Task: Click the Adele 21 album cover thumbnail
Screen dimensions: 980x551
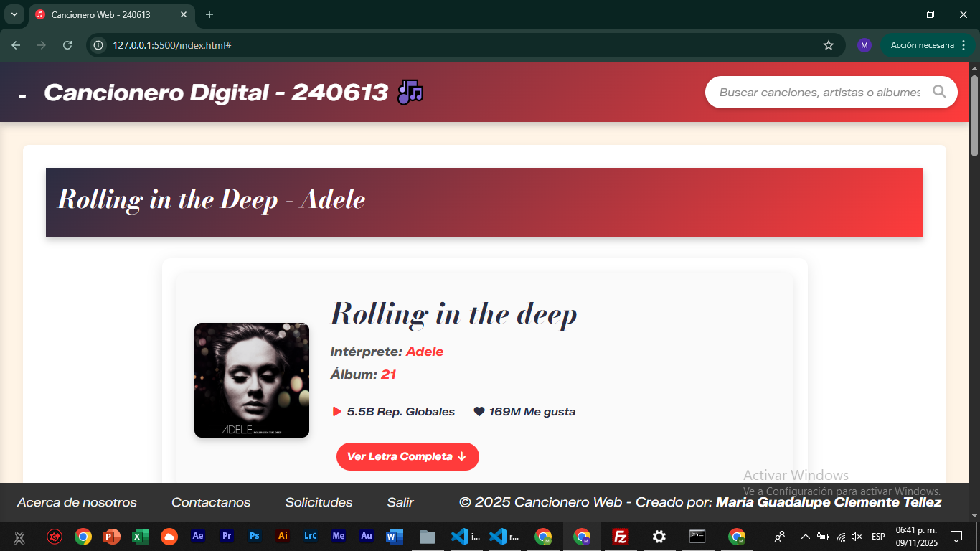Action: click(x=252, y=380)
